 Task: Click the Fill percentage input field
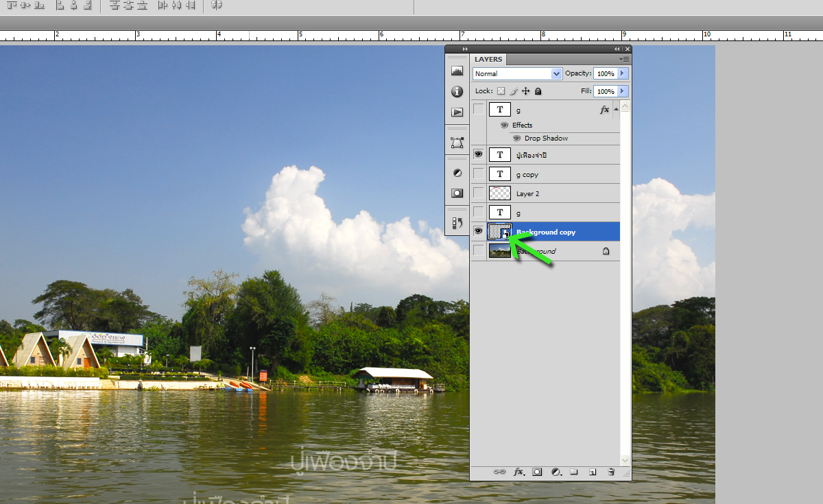(x=605, y=91)
